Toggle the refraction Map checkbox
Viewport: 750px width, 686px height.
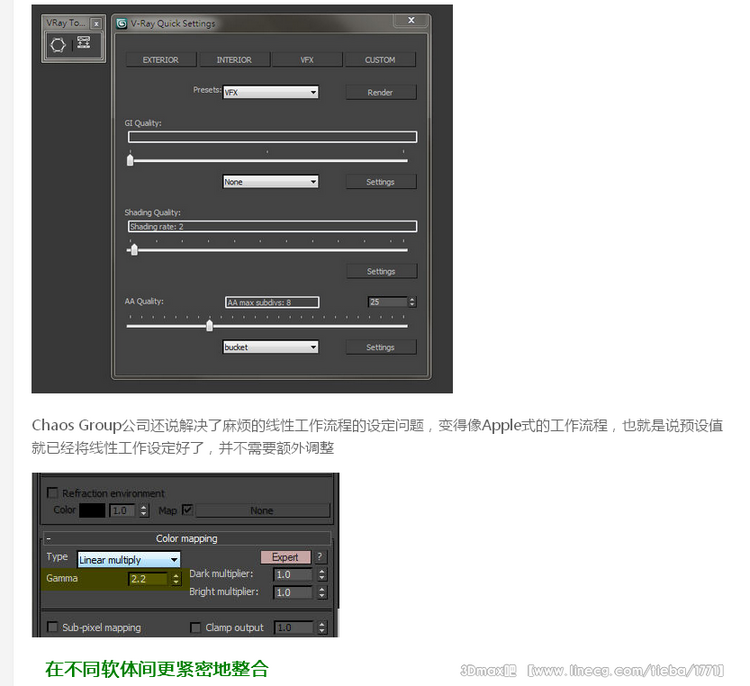tap(188, 510)
